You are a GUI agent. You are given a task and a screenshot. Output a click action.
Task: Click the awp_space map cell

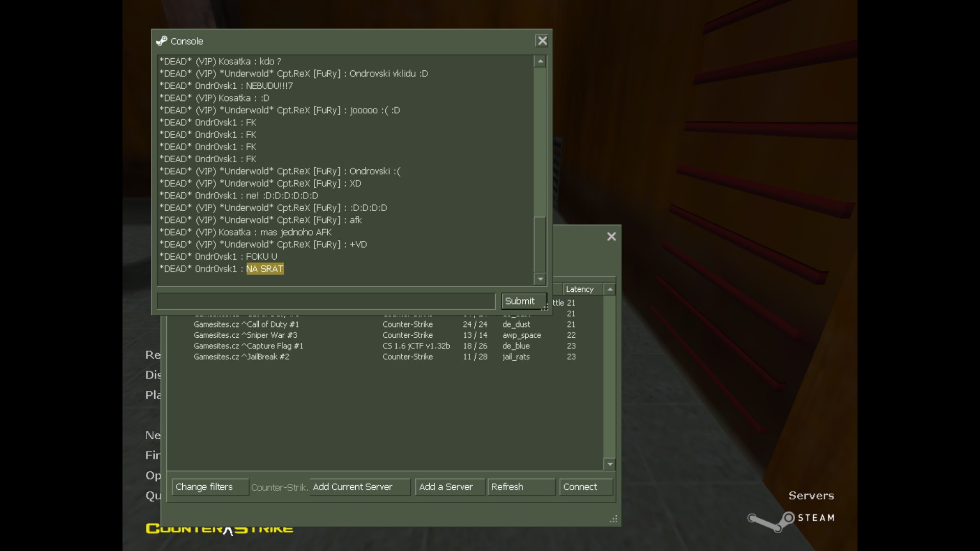pyautogui.click(x=522, y=335)
